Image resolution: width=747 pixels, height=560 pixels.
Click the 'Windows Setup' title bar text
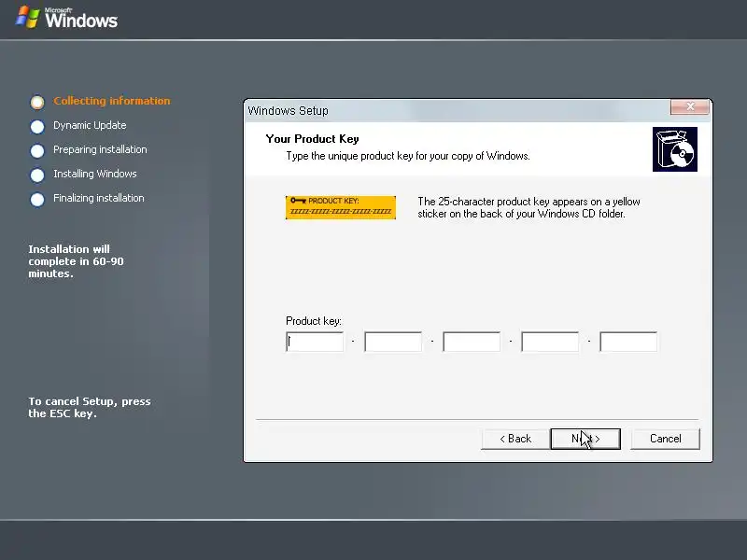pos(288,110)
